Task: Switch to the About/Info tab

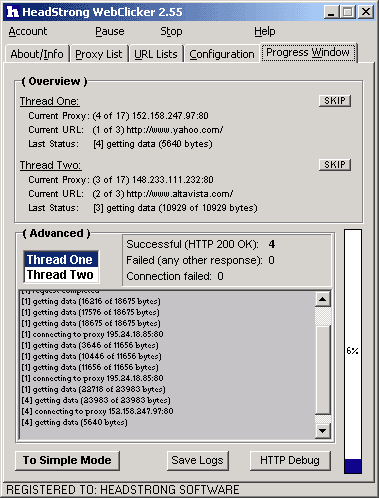Action: click(x=37, y=54)
